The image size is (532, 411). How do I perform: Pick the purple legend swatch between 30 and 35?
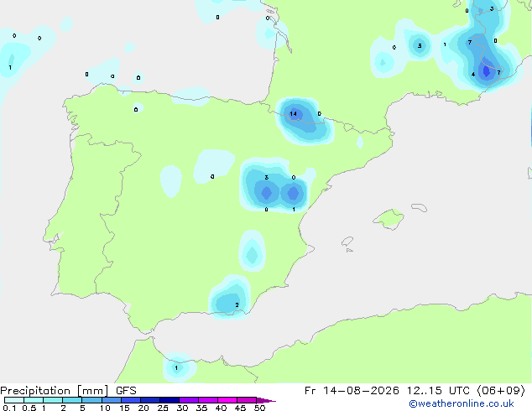pos(189,400)
